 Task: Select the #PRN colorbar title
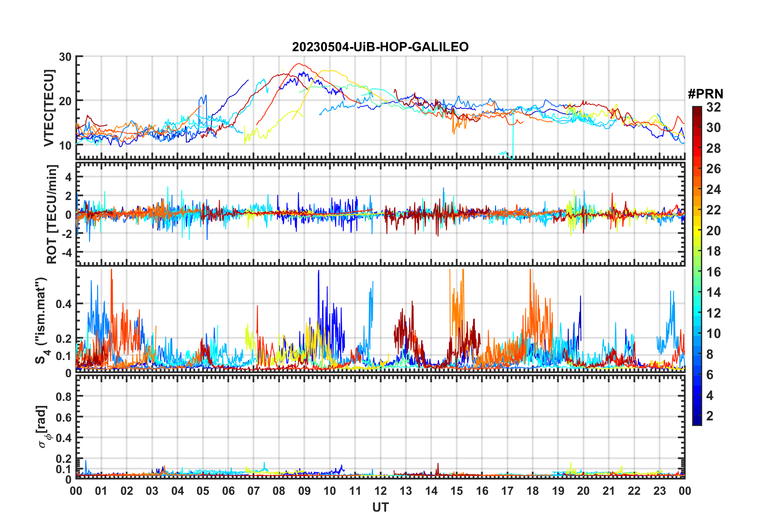click(705, 94)
